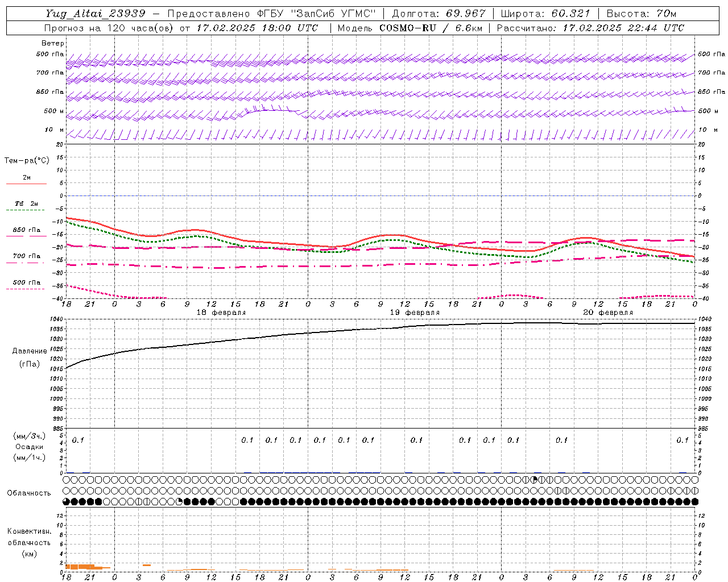Click the 20 февраля date label

[608, 313]
